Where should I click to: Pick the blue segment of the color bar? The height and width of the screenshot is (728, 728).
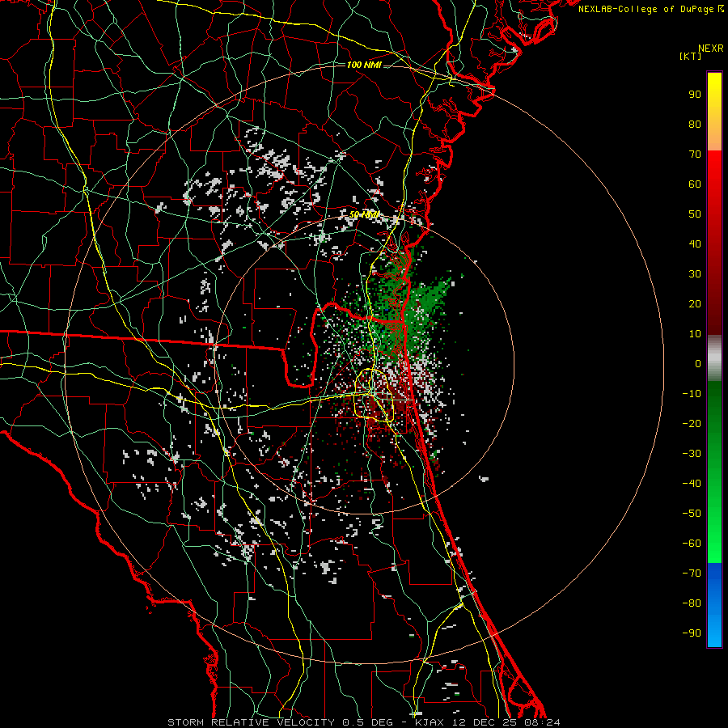[714, 605]
